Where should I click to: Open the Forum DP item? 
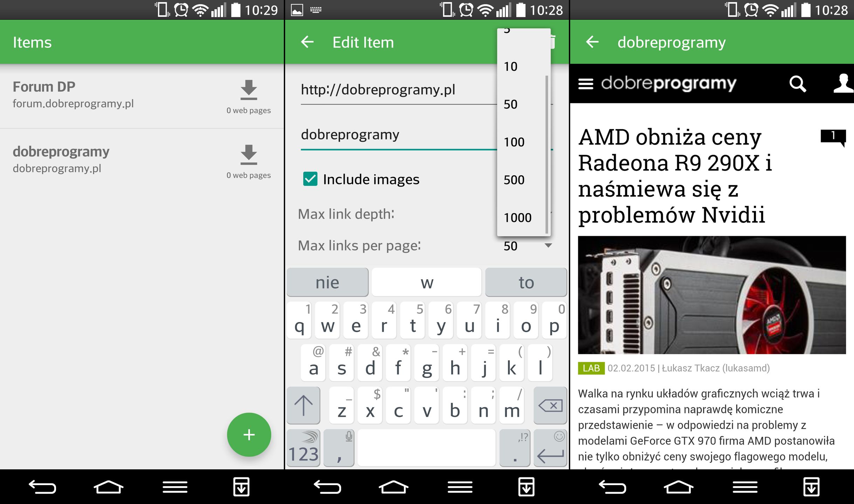point(142,96)
